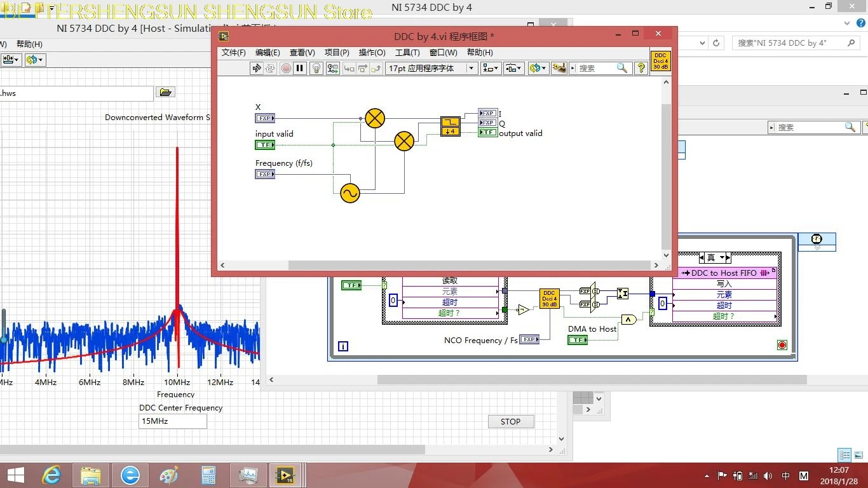Open the application font dropdown
The height and width of the screenshot is (488, 868).
tap(470, 68)
